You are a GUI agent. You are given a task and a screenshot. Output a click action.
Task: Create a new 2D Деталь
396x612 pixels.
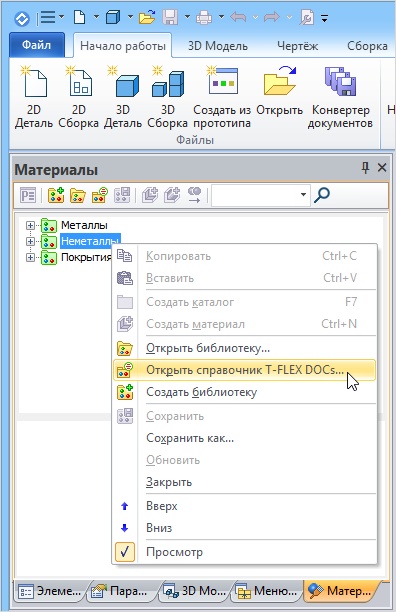(x=34, y=98)
